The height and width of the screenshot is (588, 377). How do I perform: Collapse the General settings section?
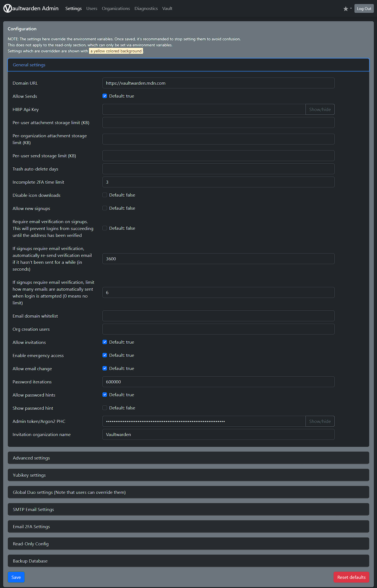click(29, 65)
